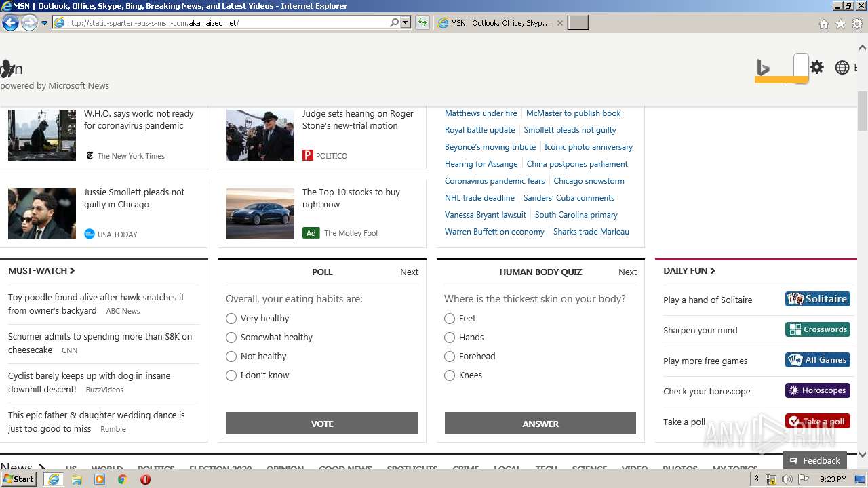Expand the address bar autocomplete dropdown

pyautogui.click(x=406, y=22)
